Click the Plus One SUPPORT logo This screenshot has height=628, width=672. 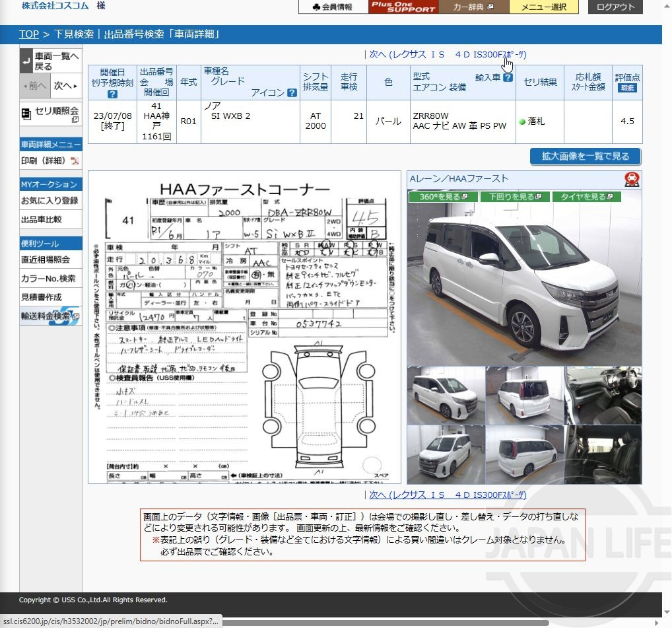coord(403,8)
